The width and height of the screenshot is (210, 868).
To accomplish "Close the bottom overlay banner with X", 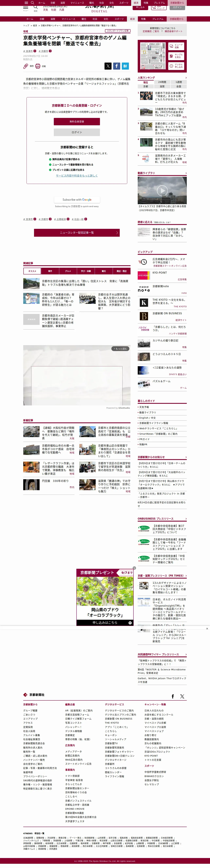I will click(207, 628).
